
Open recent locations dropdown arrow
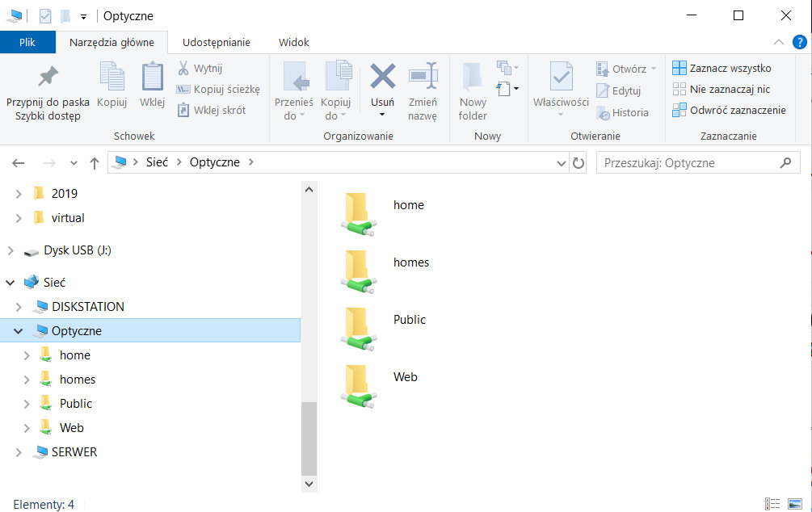coord(74,163)
